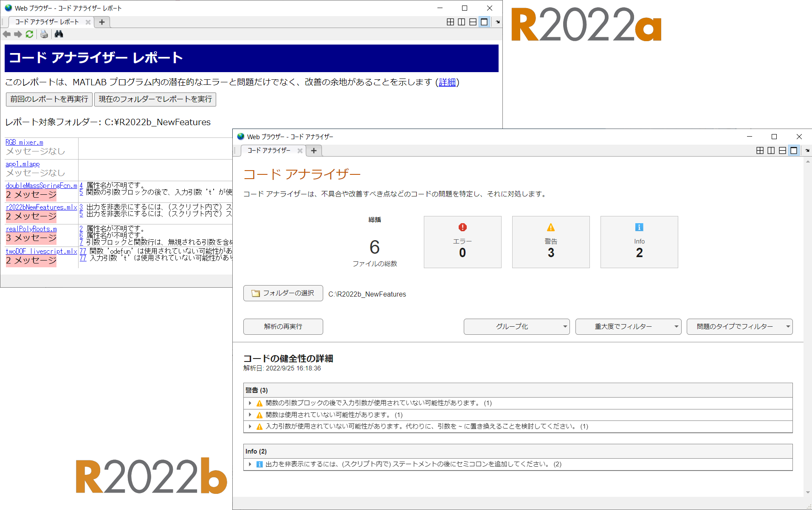Open doubleMassSpringFcn.m file link
The height and width of the screenshot is (510, 812).
point(41,186)
